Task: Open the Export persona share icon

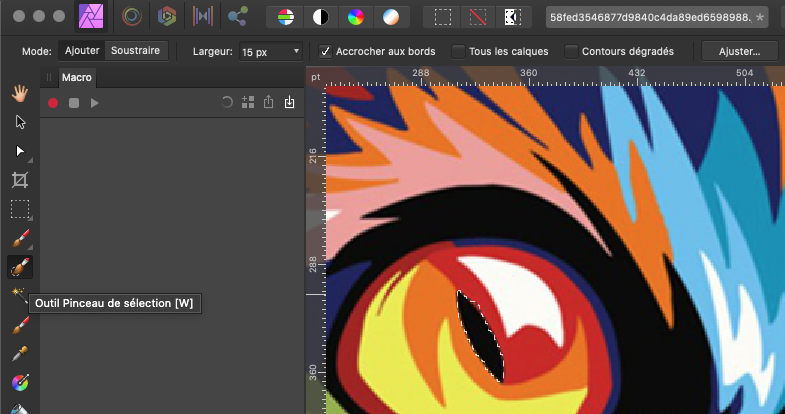Action: pos(238,17)
